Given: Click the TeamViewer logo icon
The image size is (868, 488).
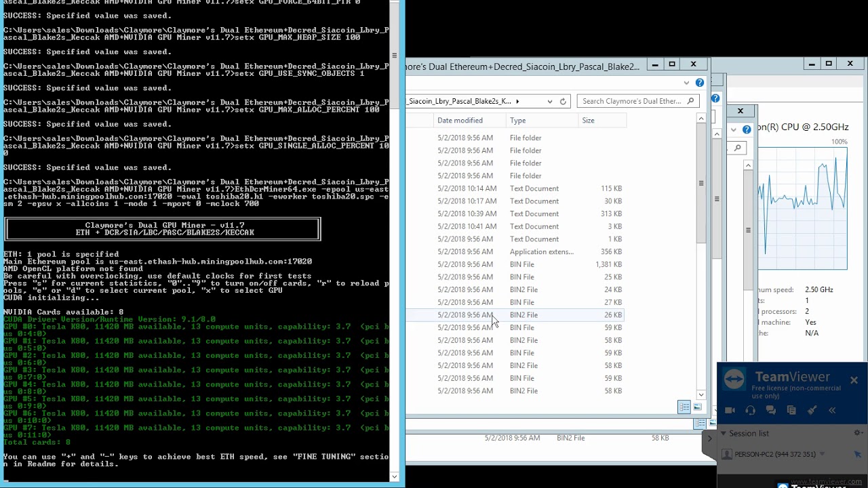Looking at the screenshot, I should click(x=735, y=378).
